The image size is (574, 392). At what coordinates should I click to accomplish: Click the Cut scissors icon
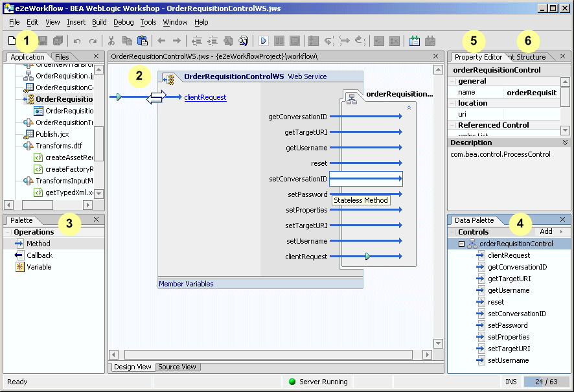pyautogui.click(x=111, y=41)
